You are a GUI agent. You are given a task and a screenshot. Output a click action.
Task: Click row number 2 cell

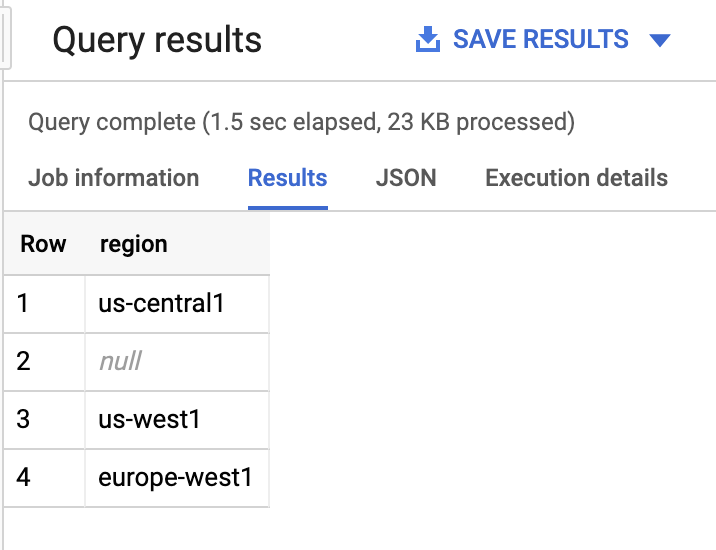click(x=44, y=362)
